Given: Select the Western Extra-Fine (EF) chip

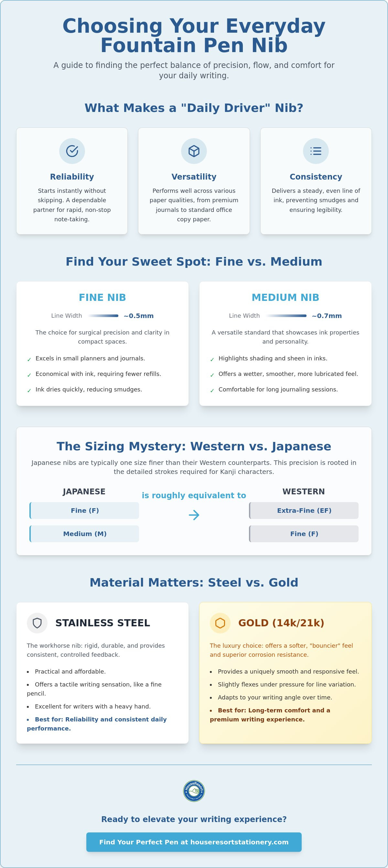Looking at the screenshot, I should 304,511.
